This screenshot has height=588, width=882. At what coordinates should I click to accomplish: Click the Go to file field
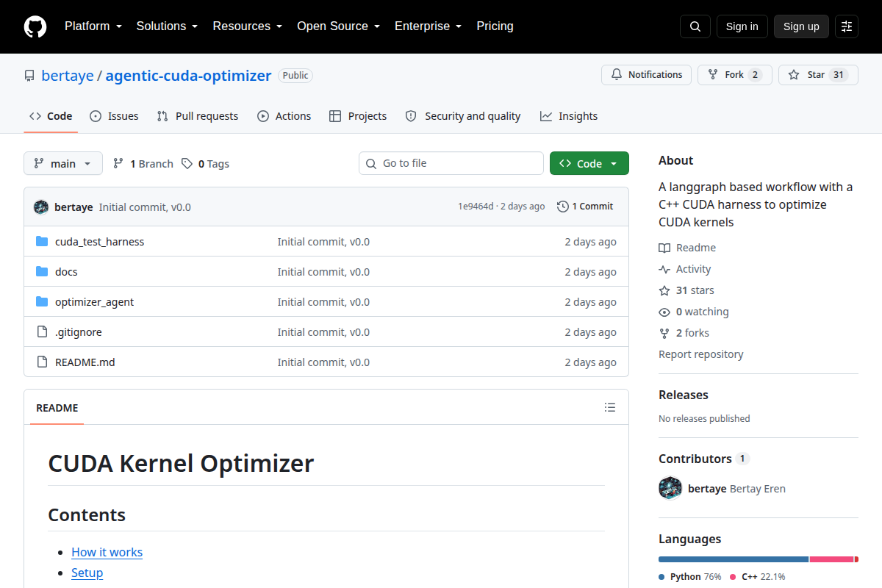coord(451,163)
